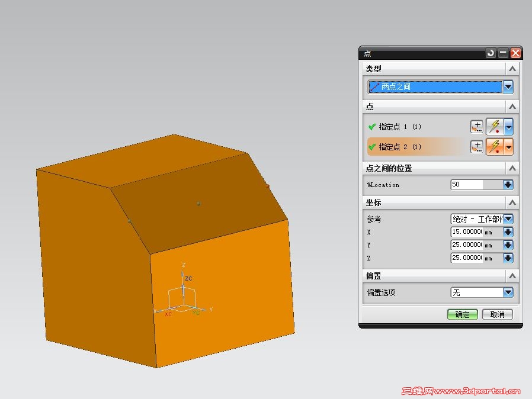Select the 指定点 1 row
The width and height of the screenshot is (532, 399).
(x=416, y=127)
